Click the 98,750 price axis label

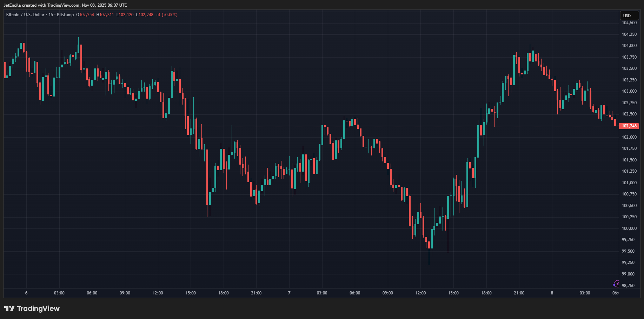tap(628, 286)
